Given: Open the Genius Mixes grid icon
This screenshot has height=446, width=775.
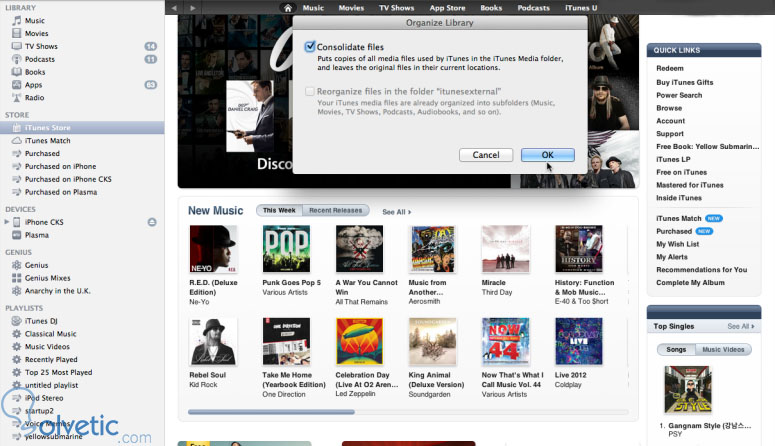Looking at the screenshot, I should coord(17,278).
